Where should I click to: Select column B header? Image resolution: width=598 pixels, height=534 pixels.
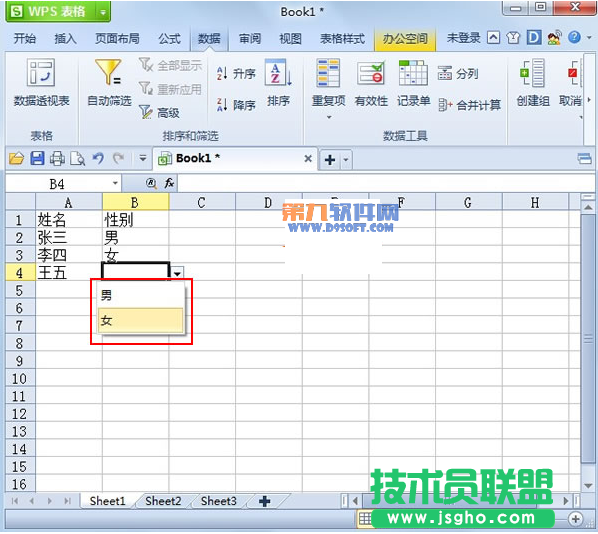[135, 202]
